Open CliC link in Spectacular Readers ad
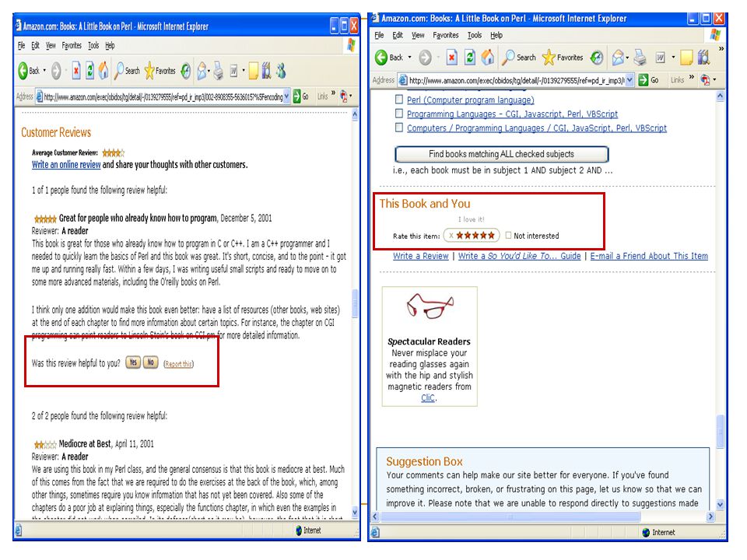Screen dimensions: 747x560 pyautogui.click(x=428, y=397)
